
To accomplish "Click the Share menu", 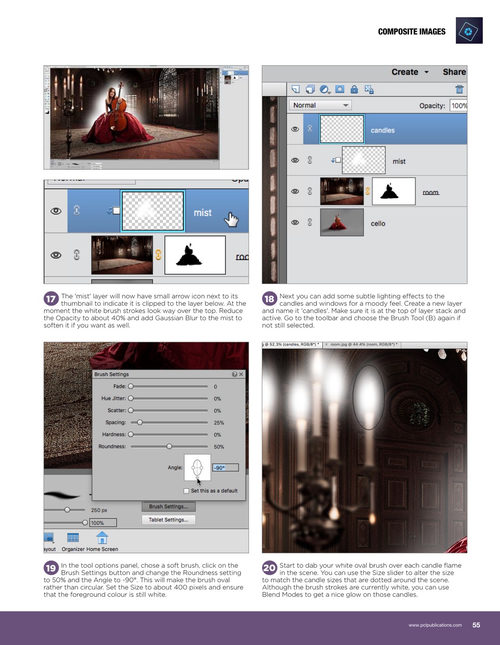I will click(x=454, y=72).
